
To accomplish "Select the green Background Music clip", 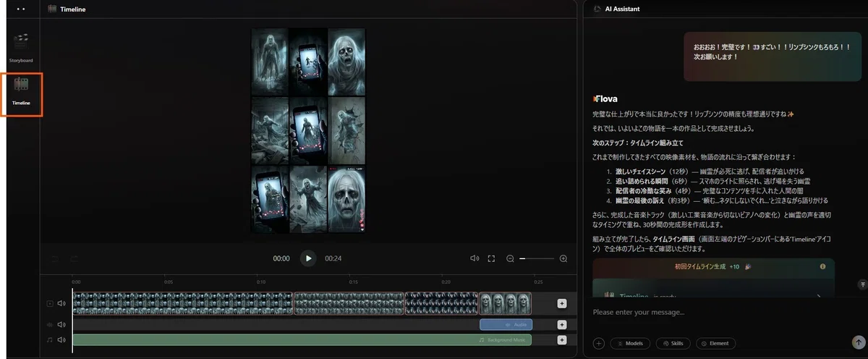I will tap(302, 339).
